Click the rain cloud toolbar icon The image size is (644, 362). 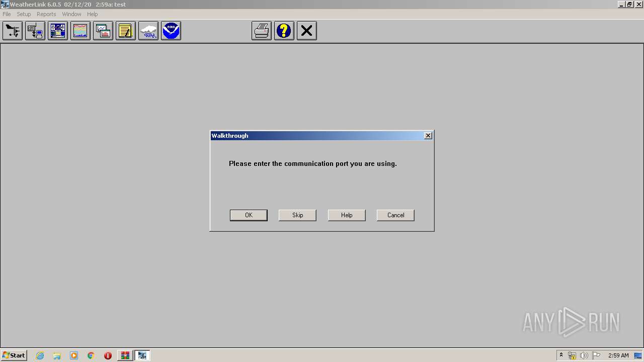coord(148,31)
